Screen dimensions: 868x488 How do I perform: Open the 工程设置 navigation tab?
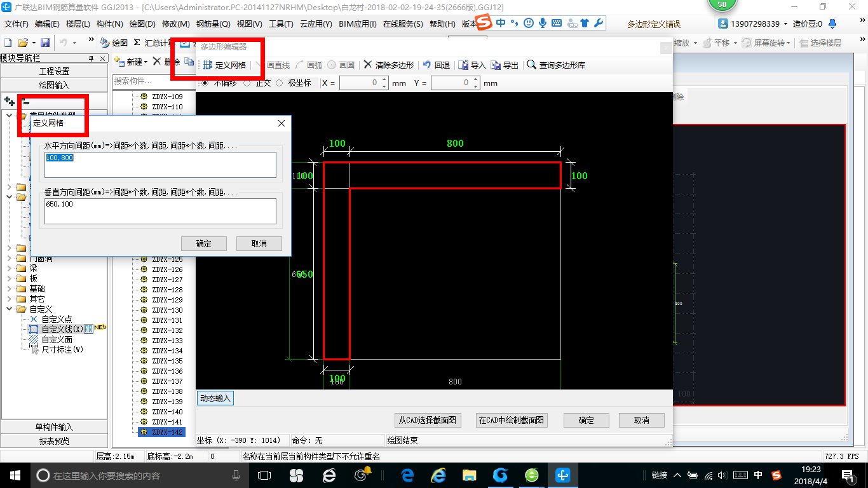click(x=55, y=71)
